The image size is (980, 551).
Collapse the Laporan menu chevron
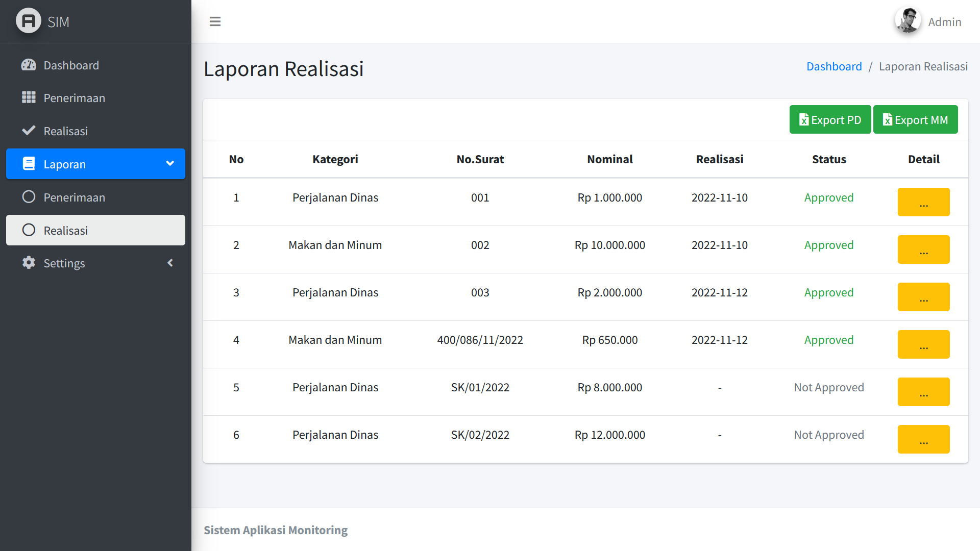tap(170, 164)
